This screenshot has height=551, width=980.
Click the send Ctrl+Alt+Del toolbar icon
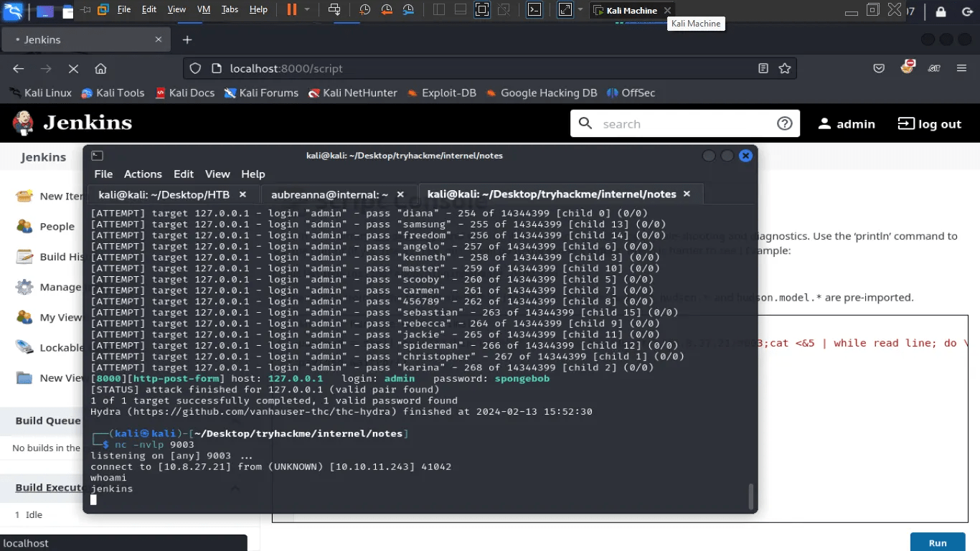click(334, 10)
